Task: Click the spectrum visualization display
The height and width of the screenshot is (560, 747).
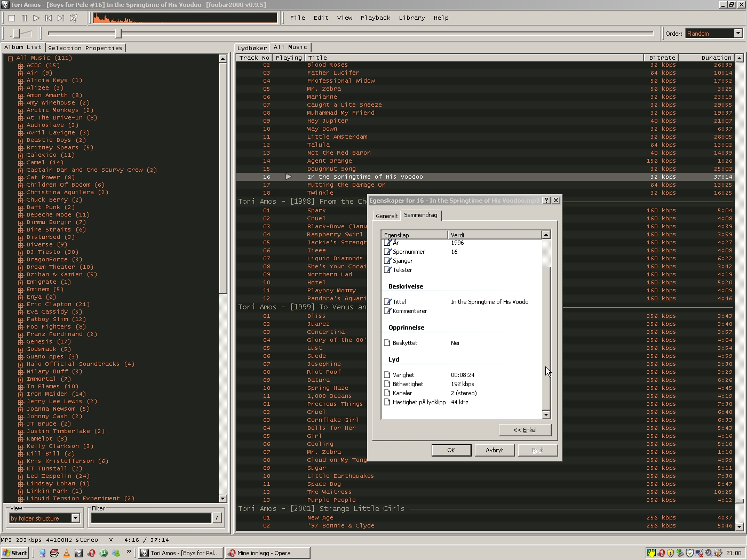Action: coord(185,18)
